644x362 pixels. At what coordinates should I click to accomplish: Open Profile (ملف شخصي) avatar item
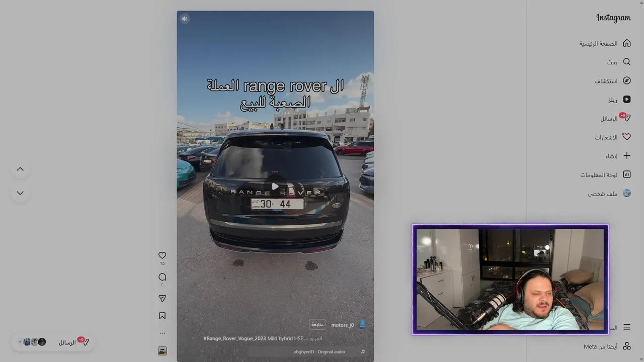tap(609, 194)
